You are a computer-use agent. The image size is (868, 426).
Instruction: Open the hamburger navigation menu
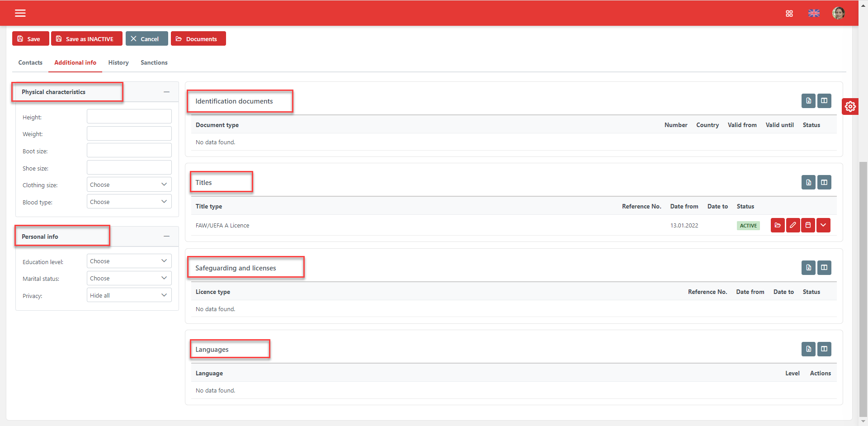(20, 13)
